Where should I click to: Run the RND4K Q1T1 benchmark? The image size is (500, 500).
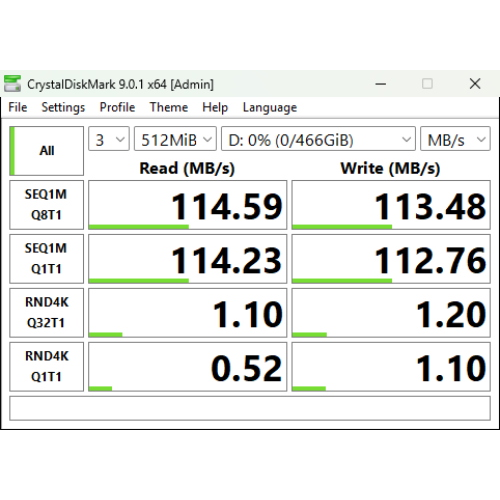[46, 367]
